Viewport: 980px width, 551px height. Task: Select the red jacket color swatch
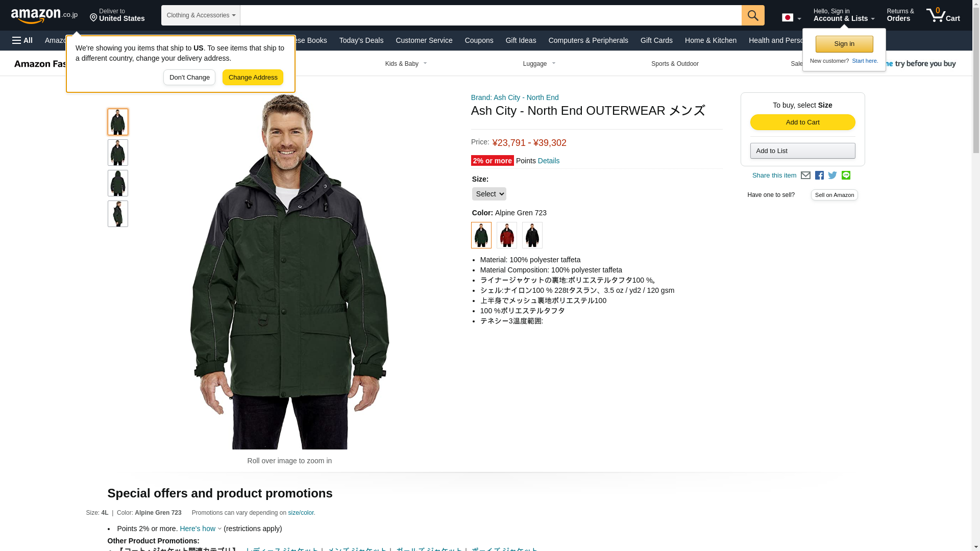(507, 235)
